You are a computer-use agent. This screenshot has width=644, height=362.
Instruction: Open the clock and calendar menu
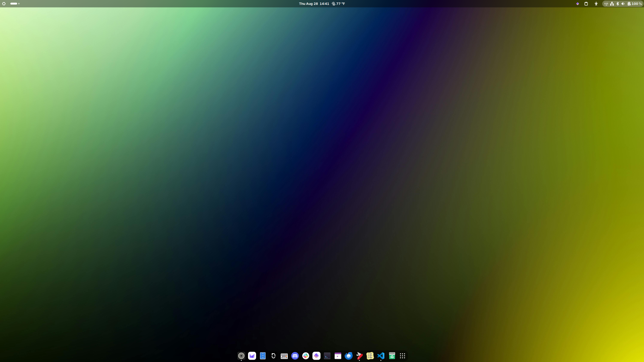(x=314, y=4)
